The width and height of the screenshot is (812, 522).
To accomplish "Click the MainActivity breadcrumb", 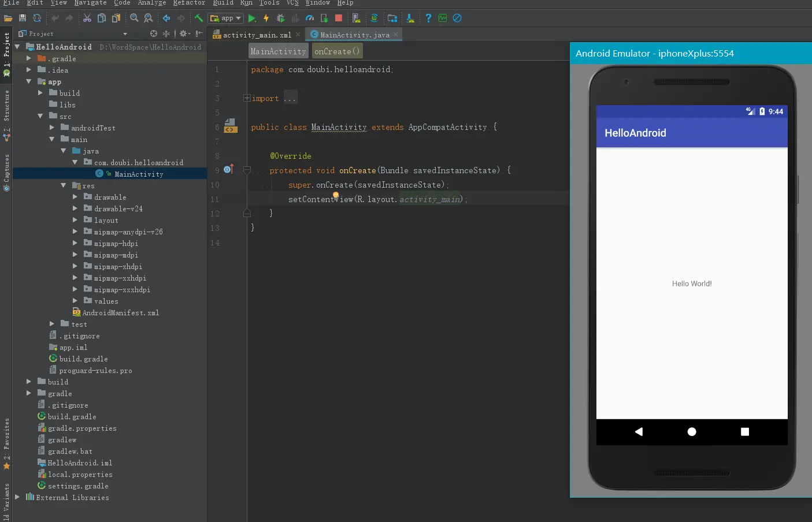I will click(278, 51).
